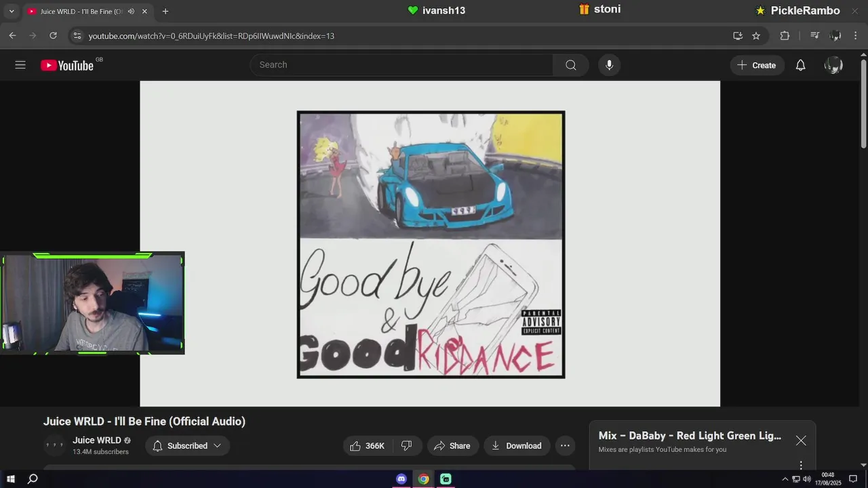Viewport: 868px width, 488px height.
Task: Open the green taskbar app icon
Action: [x=446, y=479]
